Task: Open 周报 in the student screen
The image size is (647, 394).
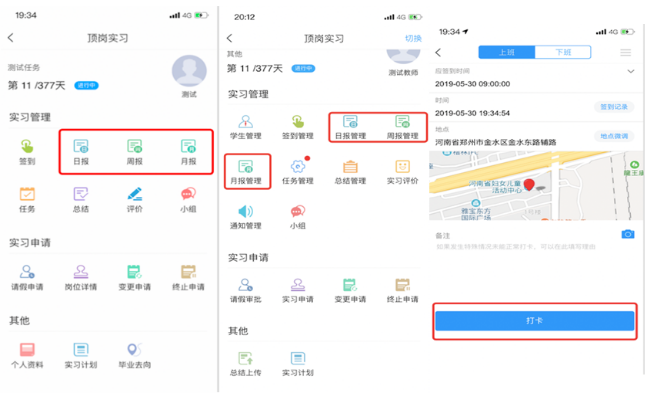Action: click(x=135, y=152)
